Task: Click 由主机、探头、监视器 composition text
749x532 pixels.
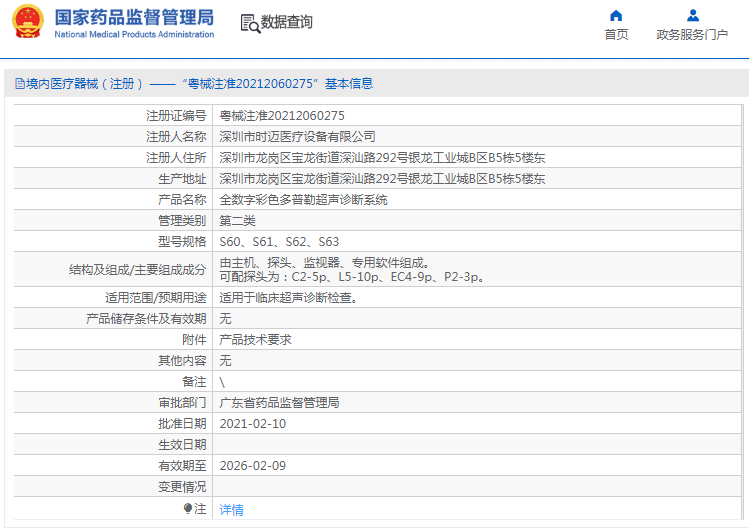Action: (x=324, y=263)
